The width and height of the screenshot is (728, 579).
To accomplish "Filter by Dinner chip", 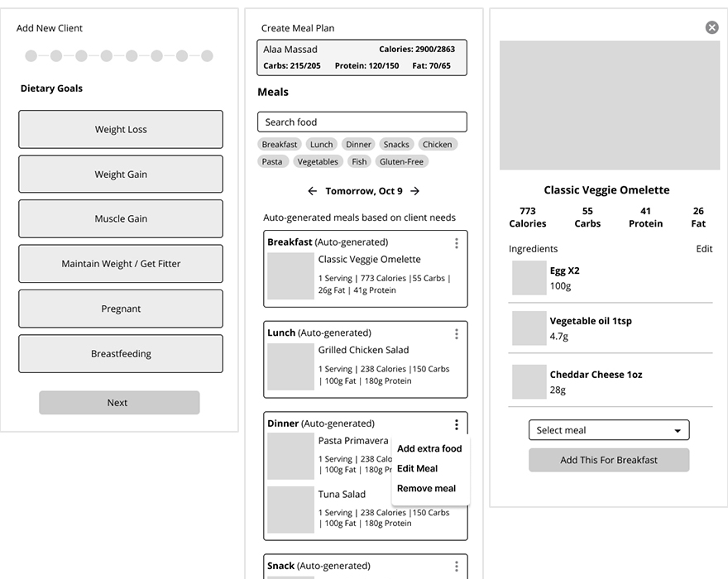I will (x=358, y=145).
